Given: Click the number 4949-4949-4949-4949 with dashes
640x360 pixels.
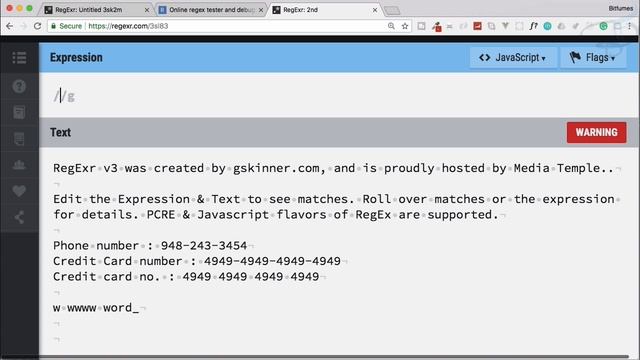Looking at the screenshot, I should pyautogui.click(x=272, y=261).
